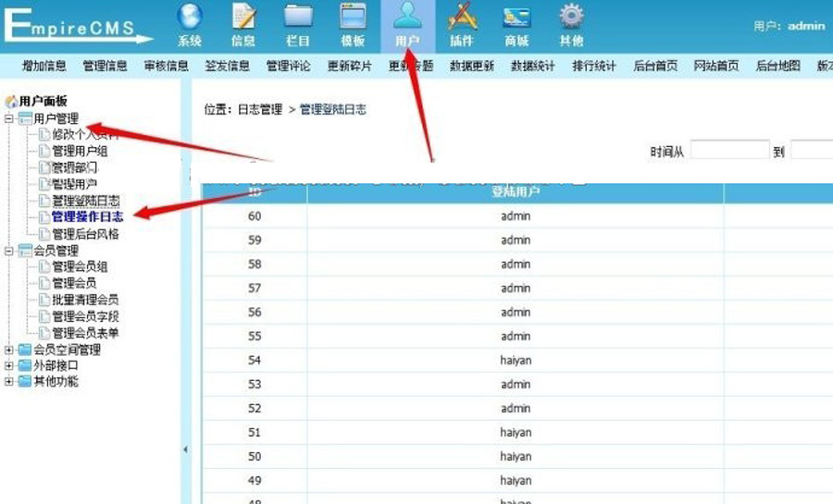Expand the 其他功能 folder node

click(9, 382)
